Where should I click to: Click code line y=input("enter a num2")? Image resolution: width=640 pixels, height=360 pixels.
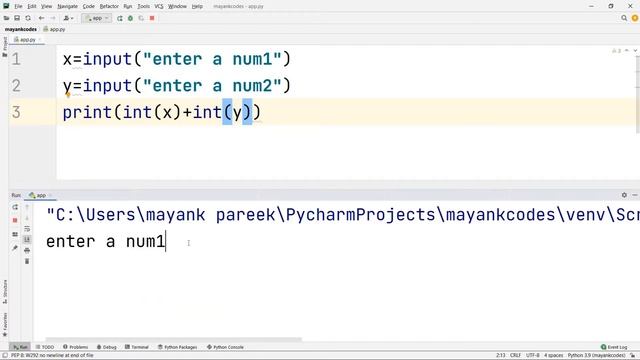coord(177,86)
